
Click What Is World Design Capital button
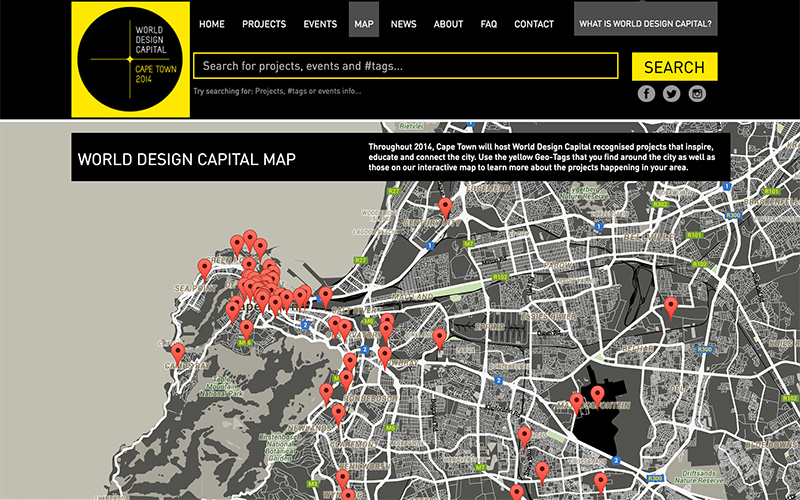coord(645,19)
